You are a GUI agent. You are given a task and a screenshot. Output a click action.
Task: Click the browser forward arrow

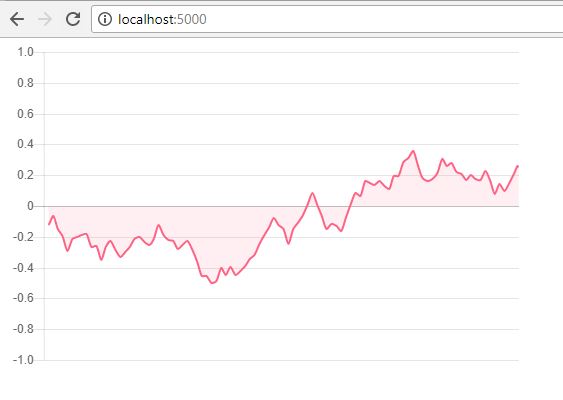[x=45, y=19]
